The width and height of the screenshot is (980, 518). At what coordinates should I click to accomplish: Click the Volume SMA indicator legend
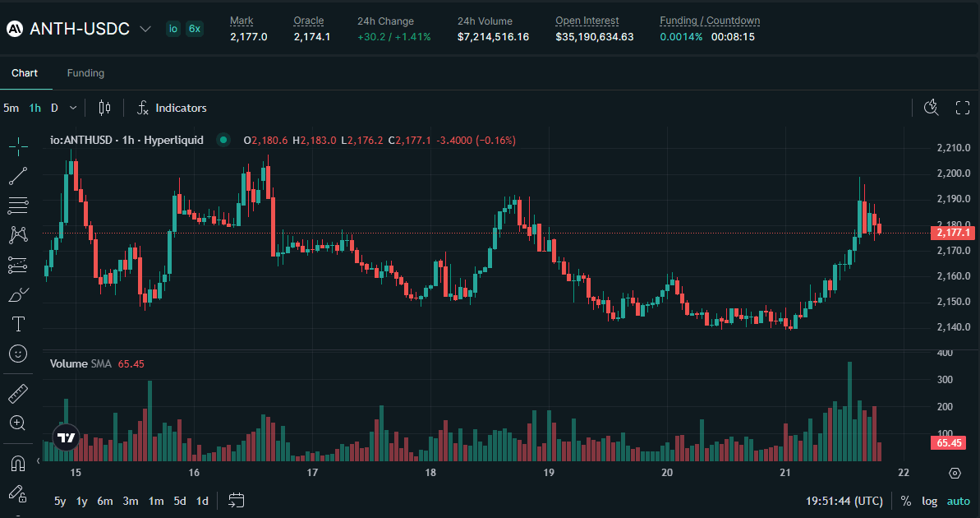click(x=81, y=363)
